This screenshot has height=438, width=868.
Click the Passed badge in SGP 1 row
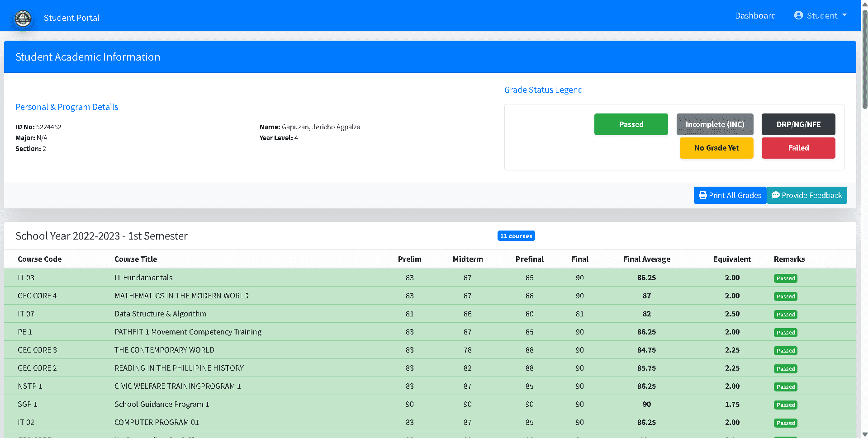(x=785, y=405)
